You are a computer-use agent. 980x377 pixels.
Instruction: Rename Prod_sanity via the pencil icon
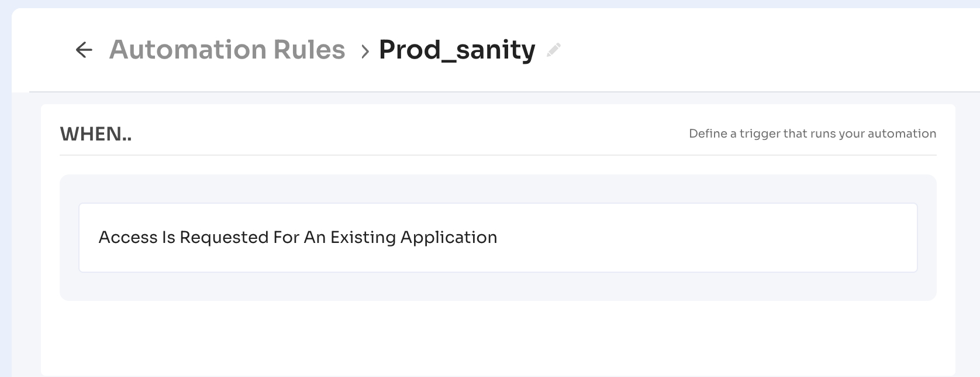point(553,50)
